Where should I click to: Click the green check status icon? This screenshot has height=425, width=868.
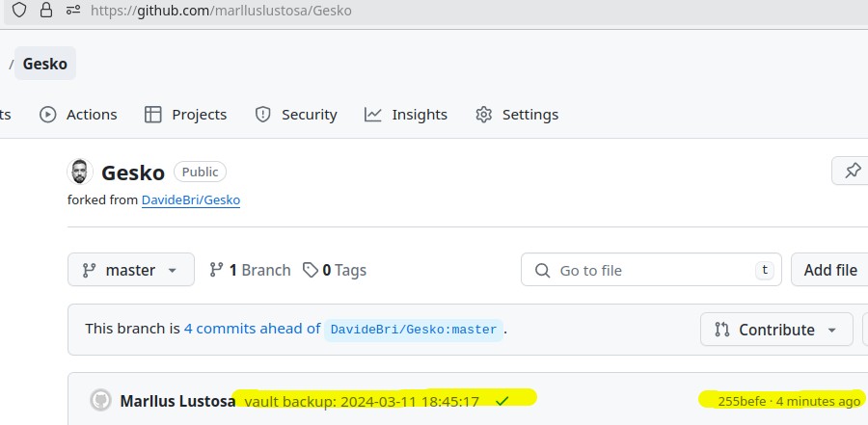coord(502,401)
